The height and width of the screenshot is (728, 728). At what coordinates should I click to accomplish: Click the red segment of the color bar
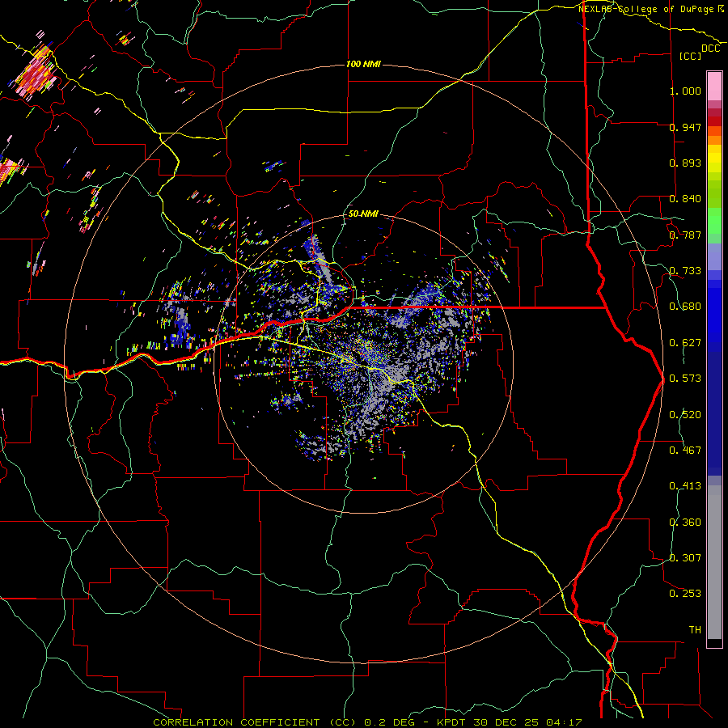714,121
